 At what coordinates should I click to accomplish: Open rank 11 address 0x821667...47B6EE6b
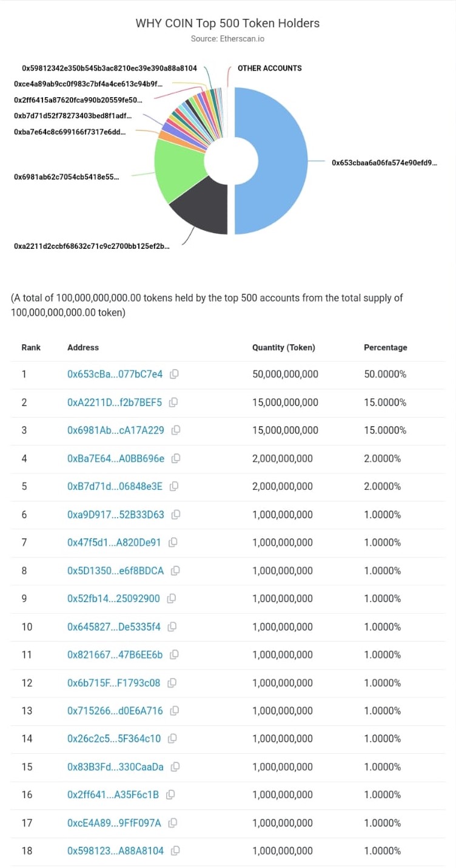pyautogui.click(x=115, y=654)
